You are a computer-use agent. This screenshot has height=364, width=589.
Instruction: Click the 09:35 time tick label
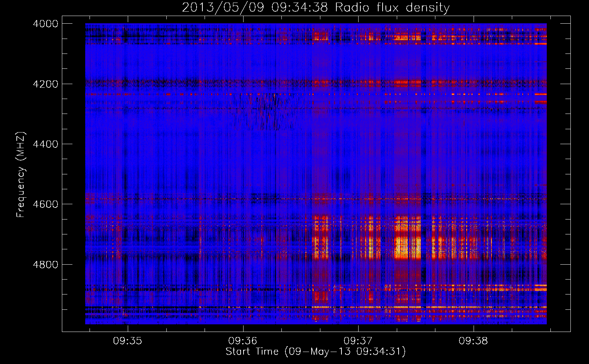(127, 341)
